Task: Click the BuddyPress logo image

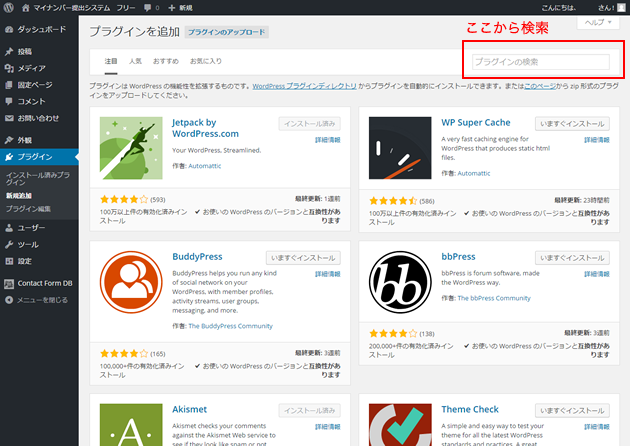Action: tap(131, 282)
